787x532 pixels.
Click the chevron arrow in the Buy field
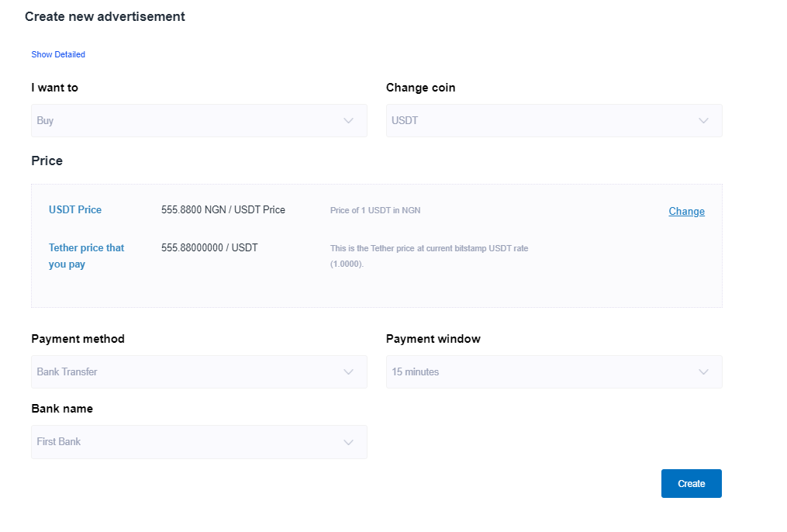[348, 121]
